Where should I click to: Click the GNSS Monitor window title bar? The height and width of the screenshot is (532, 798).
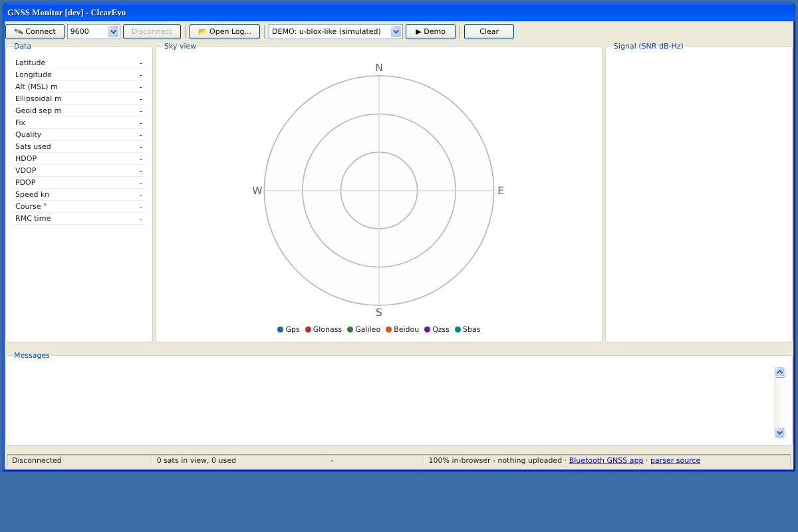point(399,13)
